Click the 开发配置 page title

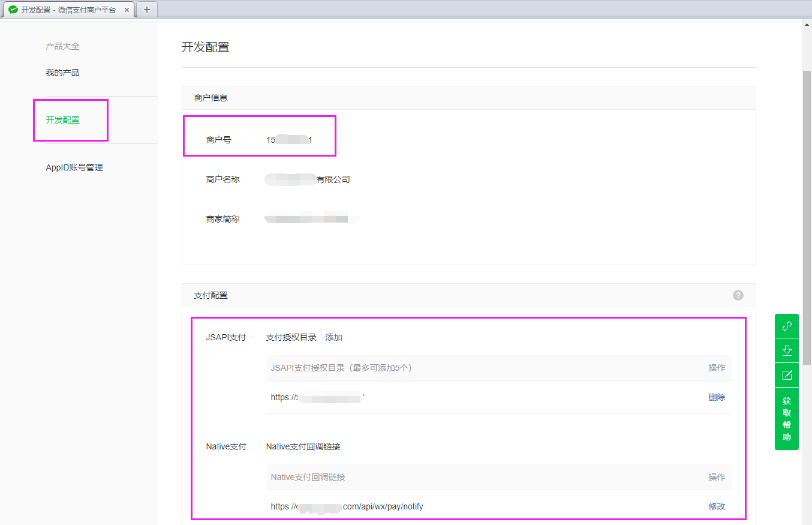coord(206,47)
